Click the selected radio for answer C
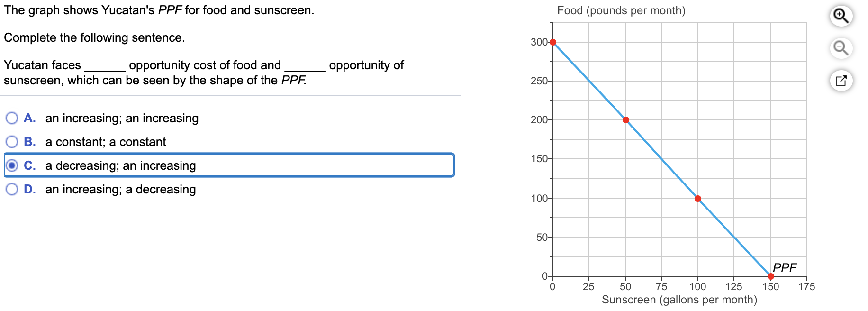868x311 pixels. (x=11, y=165)
